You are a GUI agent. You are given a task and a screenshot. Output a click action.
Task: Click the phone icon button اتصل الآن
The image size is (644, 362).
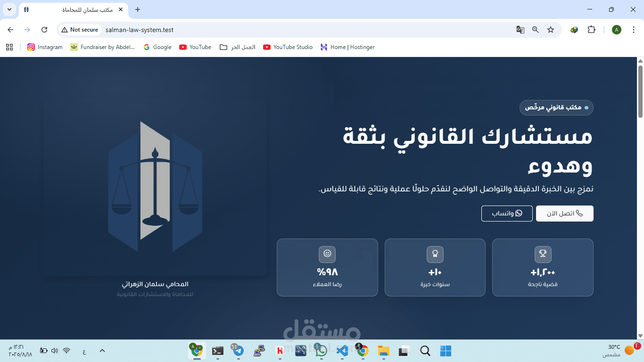[564, 214]
